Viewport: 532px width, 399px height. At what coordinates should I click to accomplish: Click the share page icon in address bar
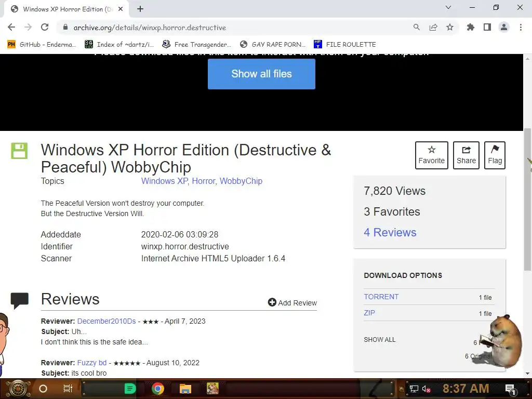433,27
